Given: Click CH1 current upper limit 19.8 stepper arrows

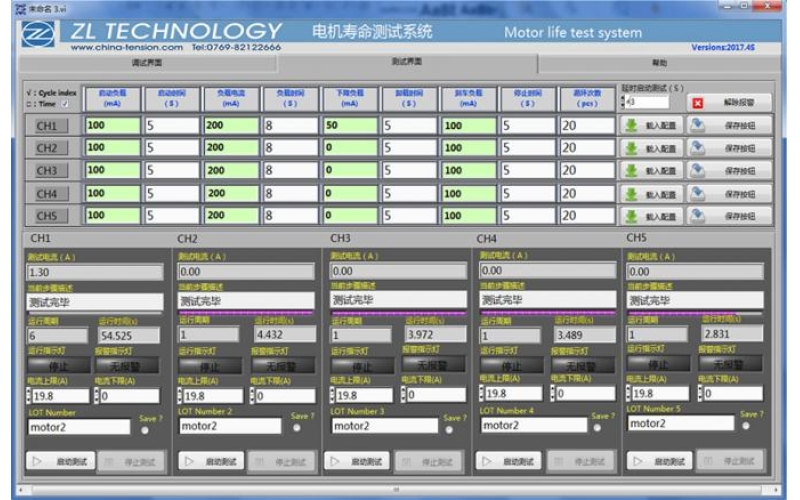Looking at the screenshot, I should click(29, 395).
